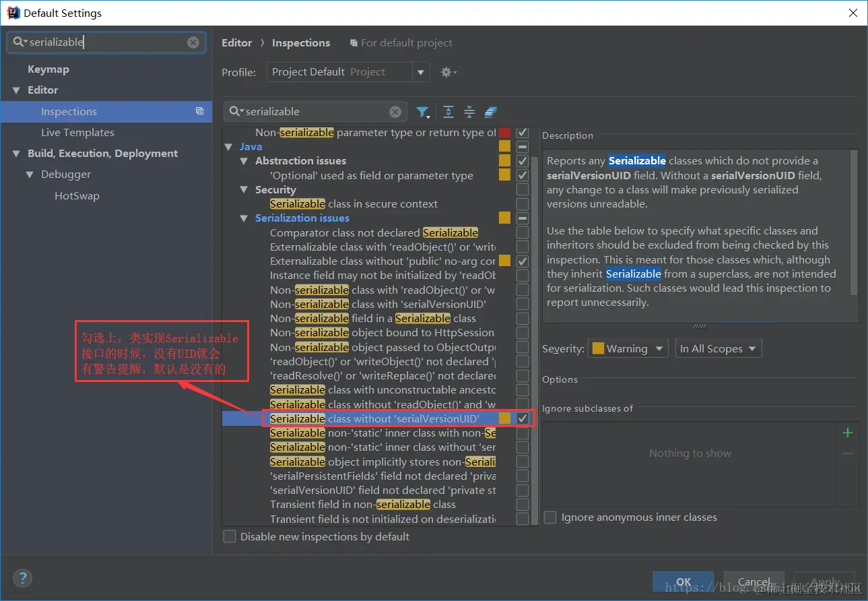Select Keymap in settings sidebar
This screenshot has width=868, height=601.
tap(48, 69)
